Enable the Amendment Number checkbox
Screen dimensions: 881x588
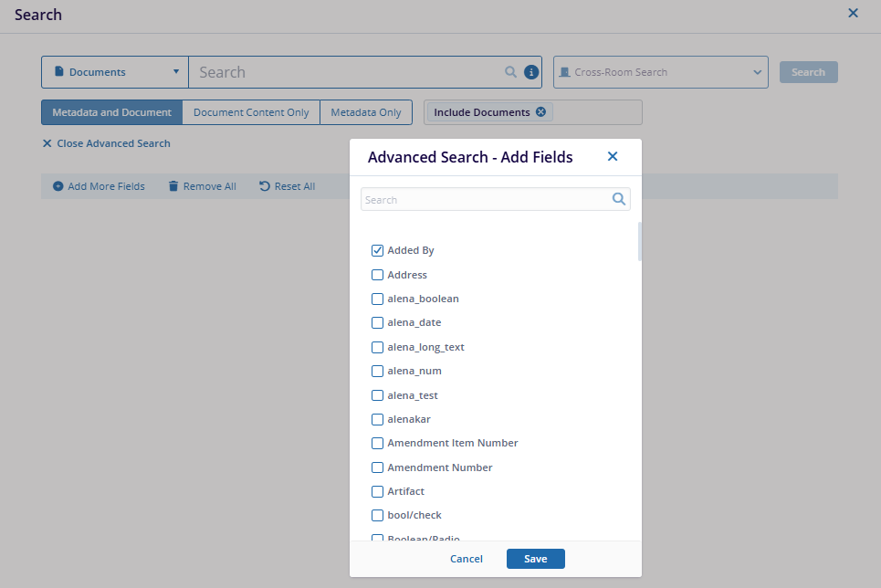tap(377, 467)
